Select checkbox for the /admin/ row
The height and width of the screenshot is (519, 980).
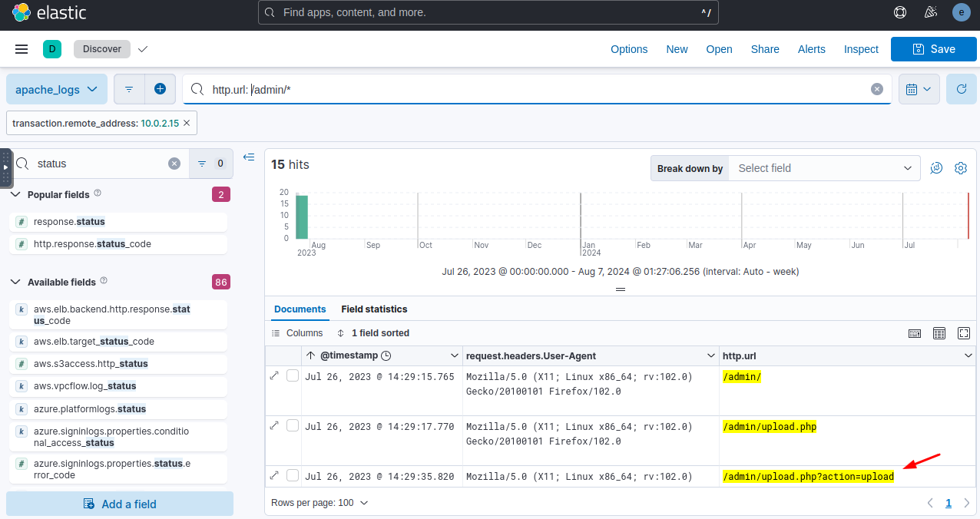(293, 375)
